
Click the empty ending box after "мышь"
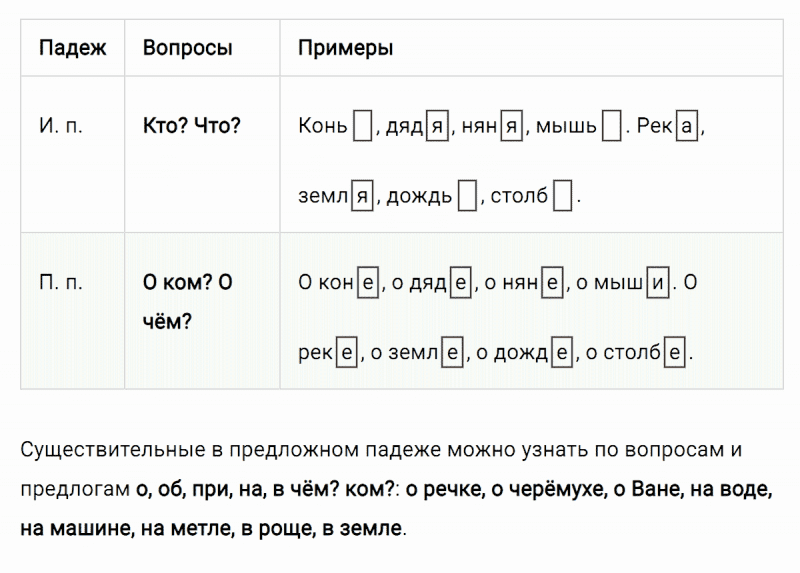point(612,127)
